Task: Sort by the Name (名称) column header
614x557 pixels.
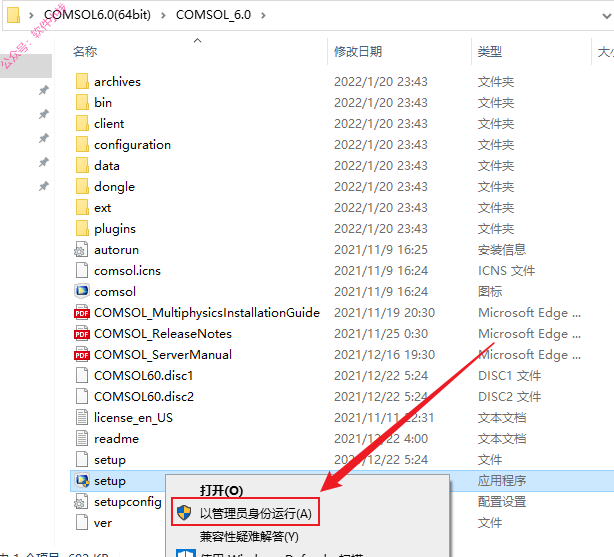Action: [85, 51]
